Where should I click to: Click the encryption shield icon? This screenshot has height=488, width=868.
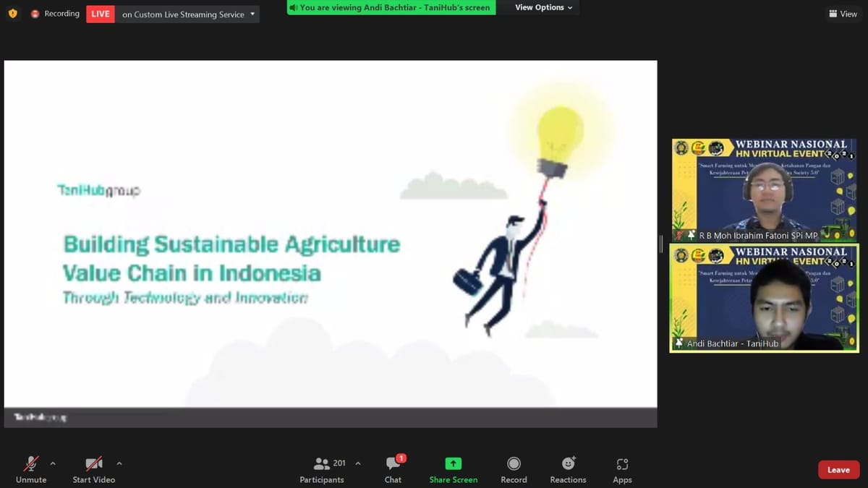point(12,14)
